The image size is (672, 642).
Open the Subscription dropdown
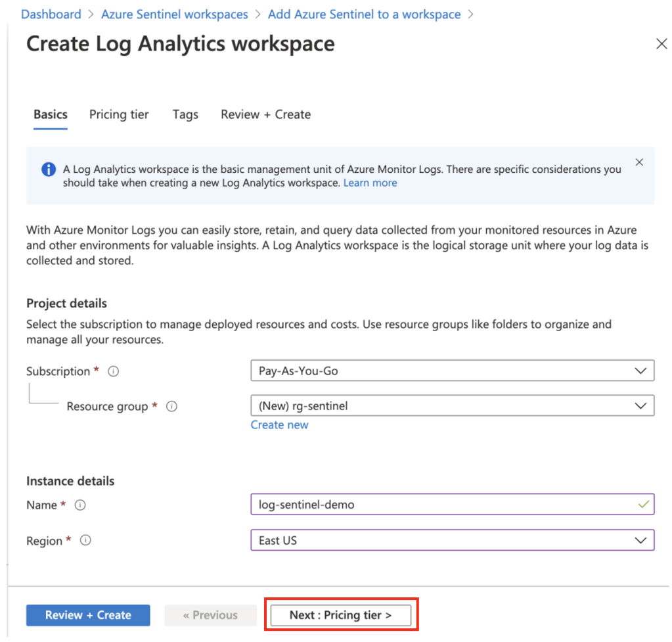452,371
